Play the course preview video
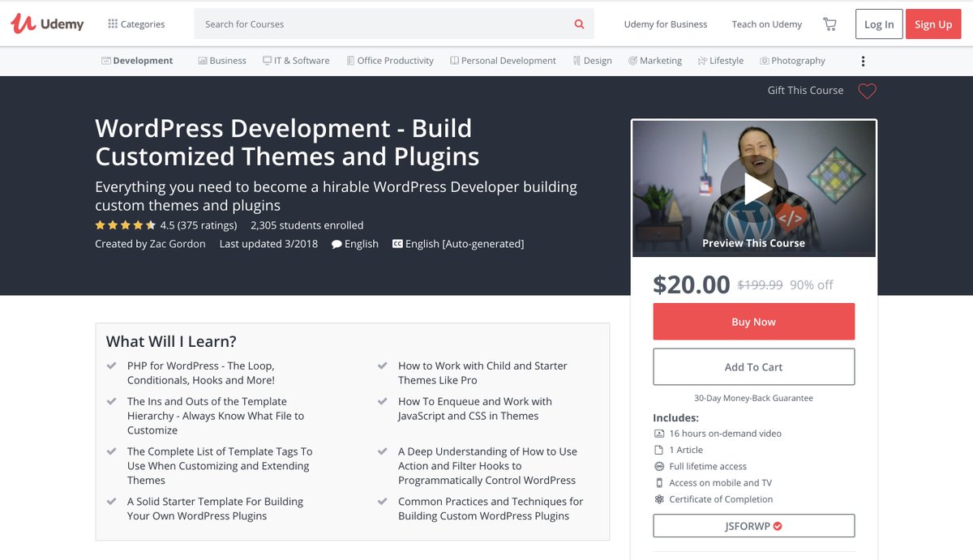Screen dimensions: 973x560 [x=754, y=189]
